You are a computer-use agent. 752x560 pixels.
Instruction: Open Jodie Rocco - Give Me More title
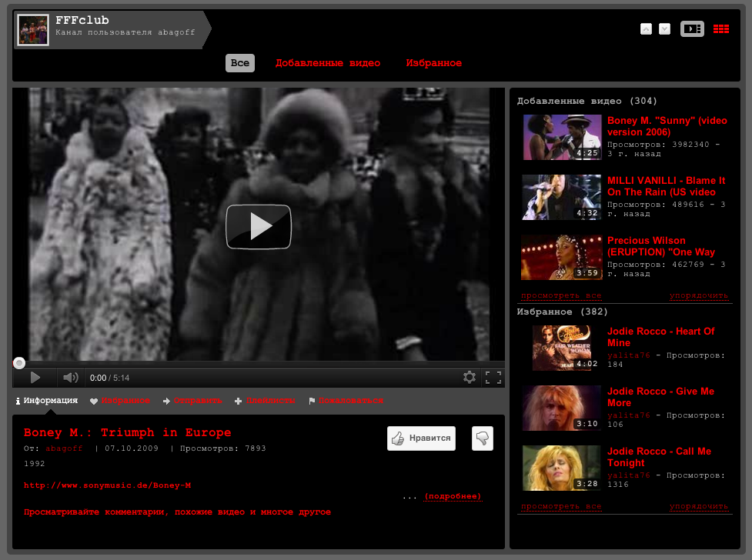pyautogui.click(x=660, y=397)
